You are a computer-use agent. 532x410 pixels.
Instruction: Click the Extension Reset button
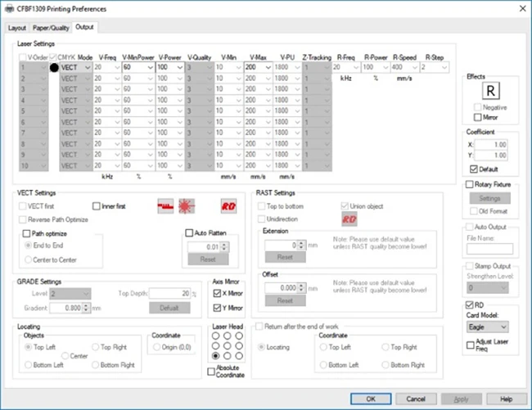tap(285, 257)
